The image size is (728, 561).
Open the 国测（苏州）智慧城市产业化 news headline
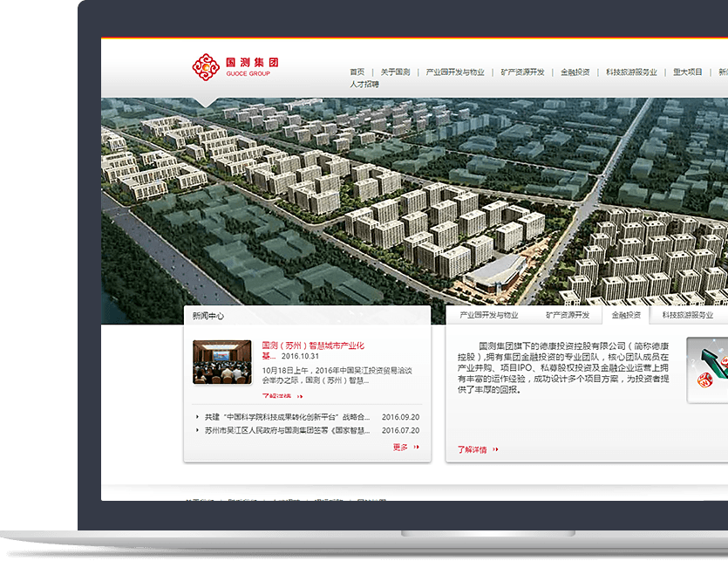(312, 345)
